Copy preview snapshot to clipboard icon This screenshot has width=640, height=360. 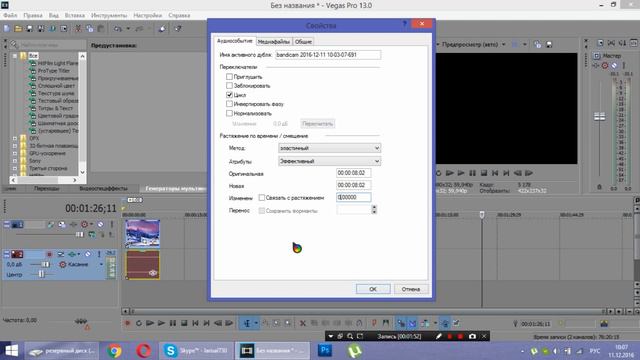[x=538, y=44]
